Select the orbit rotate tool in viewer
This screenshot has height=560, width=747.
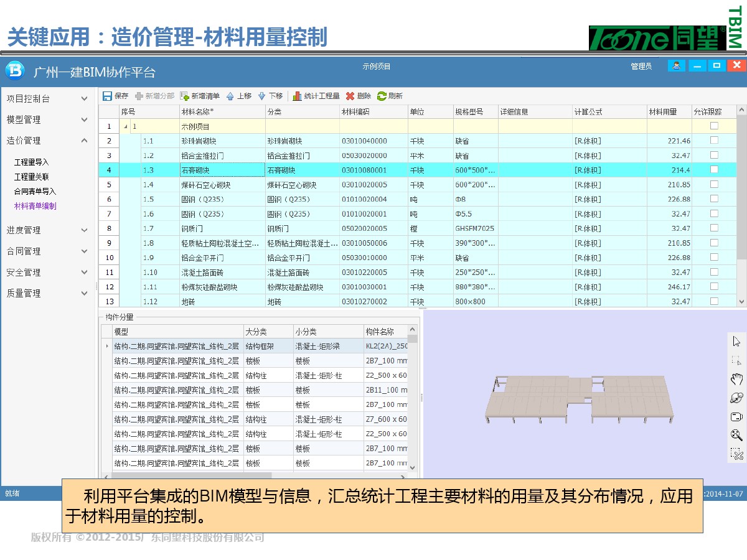tap(736, 398)
